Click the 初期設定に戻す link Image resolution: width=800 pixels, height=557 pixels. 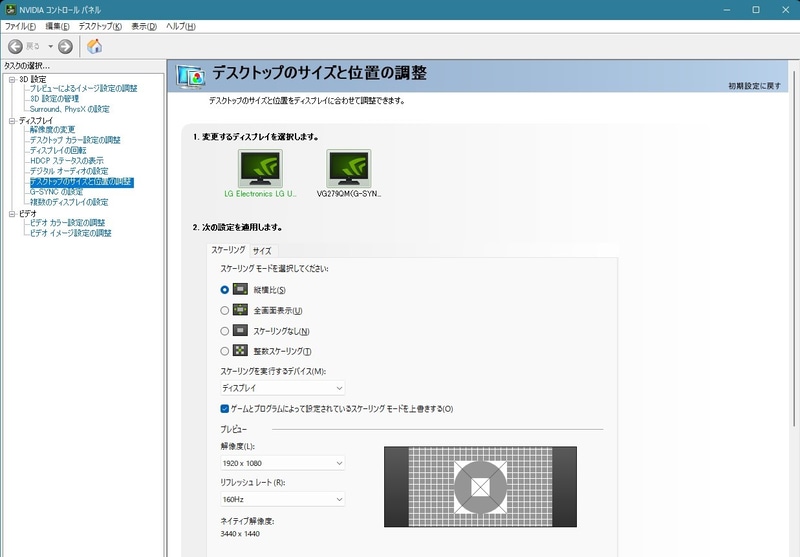tap(754, 86)
